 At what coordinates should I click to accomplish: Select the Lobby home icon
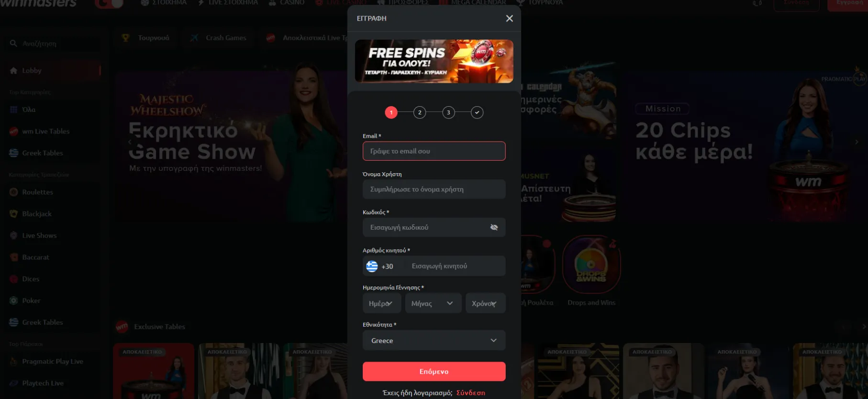click(13, 70)
